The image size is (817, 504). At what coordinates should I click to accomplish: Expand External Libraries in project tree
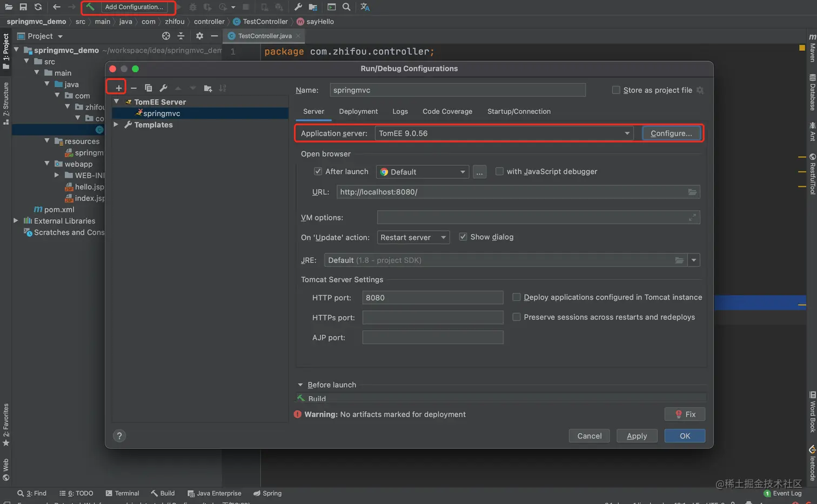[x=16, y=220]
